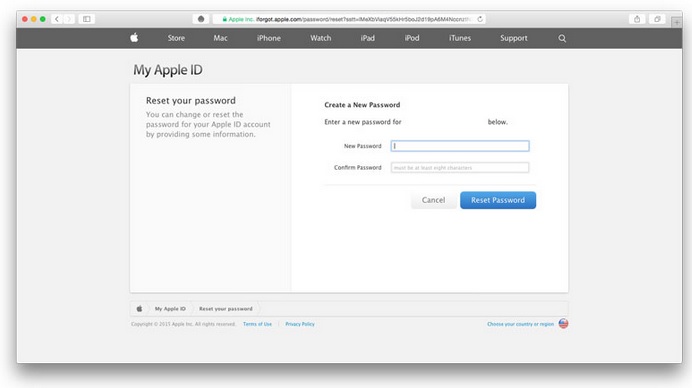Click Choose your country or region link

520,324
